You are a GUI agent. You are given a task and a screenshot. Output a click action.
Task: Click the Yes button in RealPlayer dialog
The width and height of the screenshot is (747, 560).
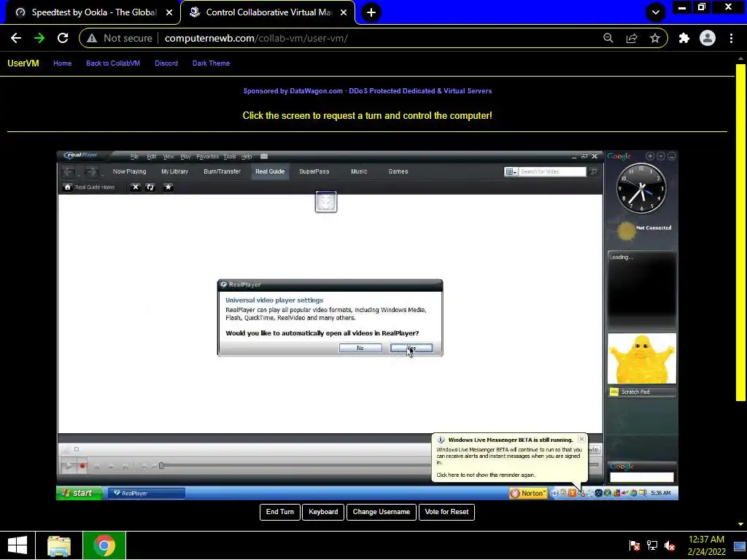click(411, 348)
